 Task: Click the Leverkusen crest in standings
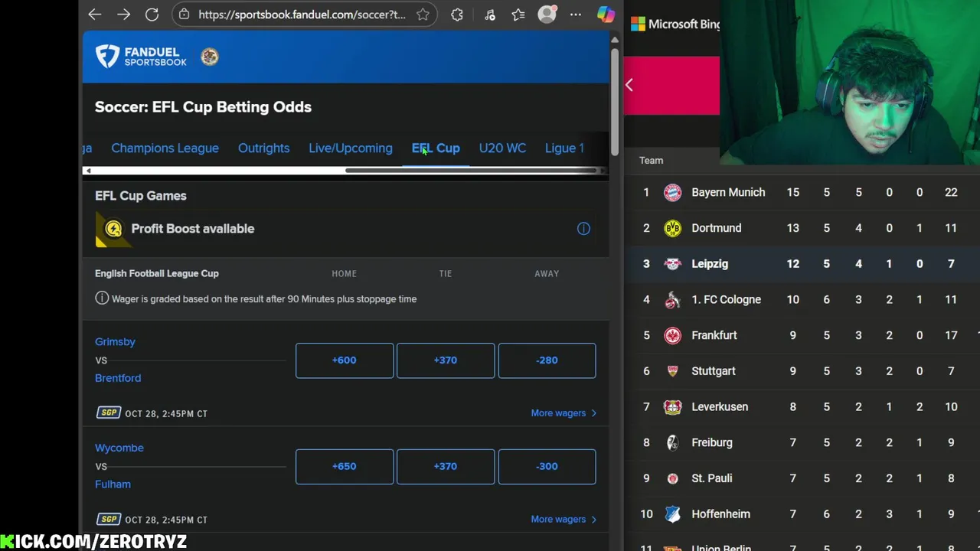pos(672,407)
